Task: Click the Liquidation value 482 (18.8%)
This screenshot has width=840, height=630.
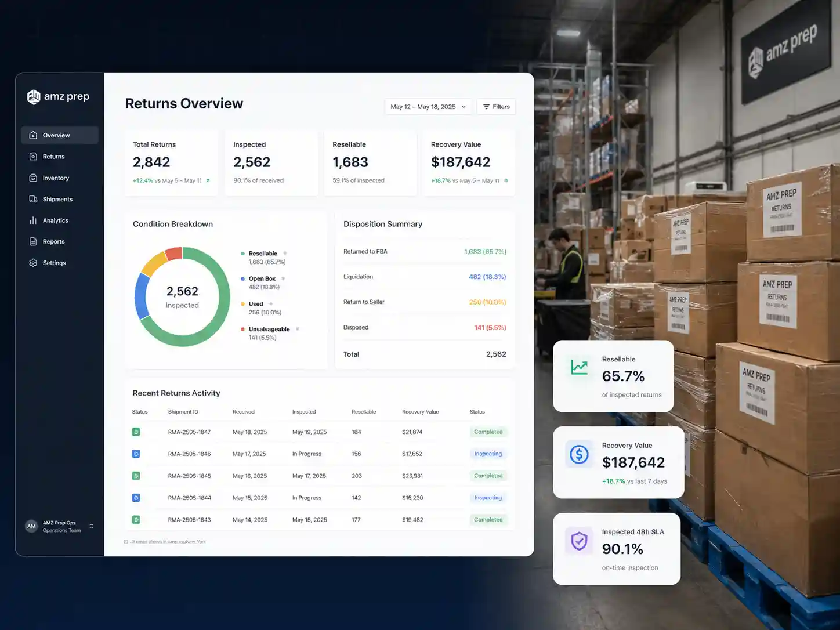Action: [x=487, y=277]
